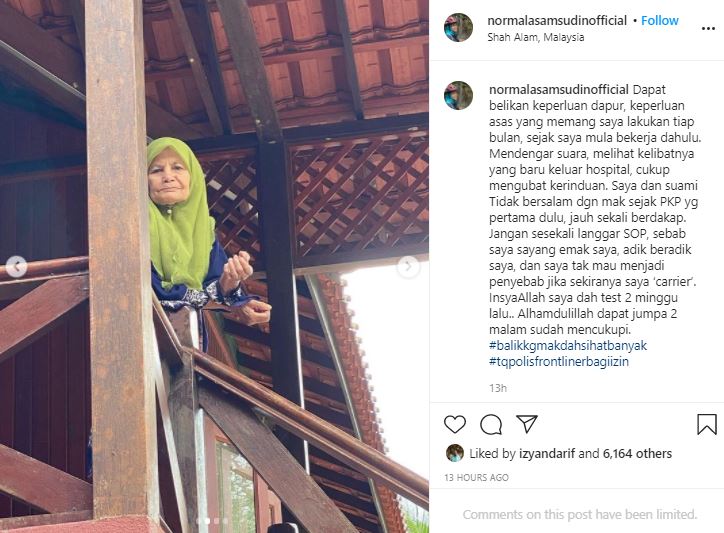This screenshot has width=724, height=533.
Task: Click the 13 HOURS AGO timestamp
Action: pos(477,478)
